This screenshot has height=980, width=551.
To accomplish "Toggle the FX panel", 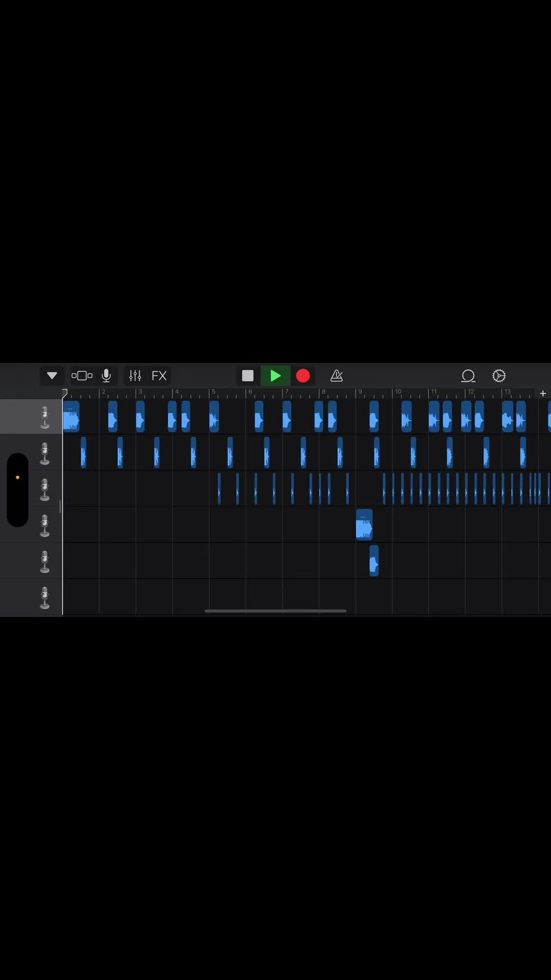I will click(159, 376).
